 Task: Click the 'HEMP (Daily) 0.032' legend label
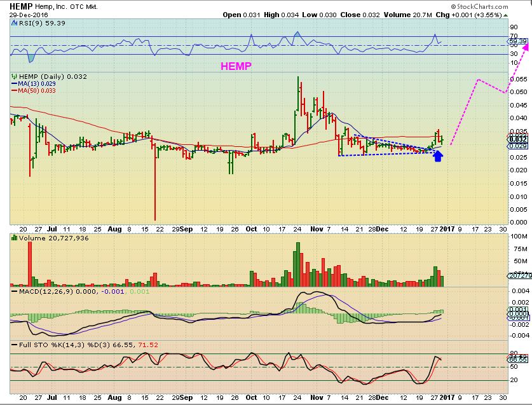click(x=53, y=76)
